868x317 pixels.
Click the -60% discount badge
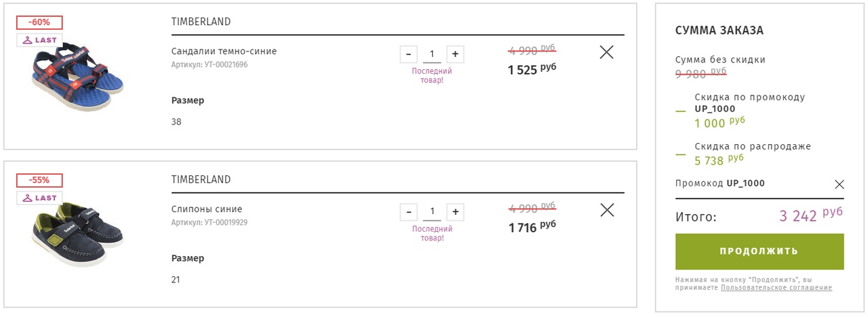[39, 22]
